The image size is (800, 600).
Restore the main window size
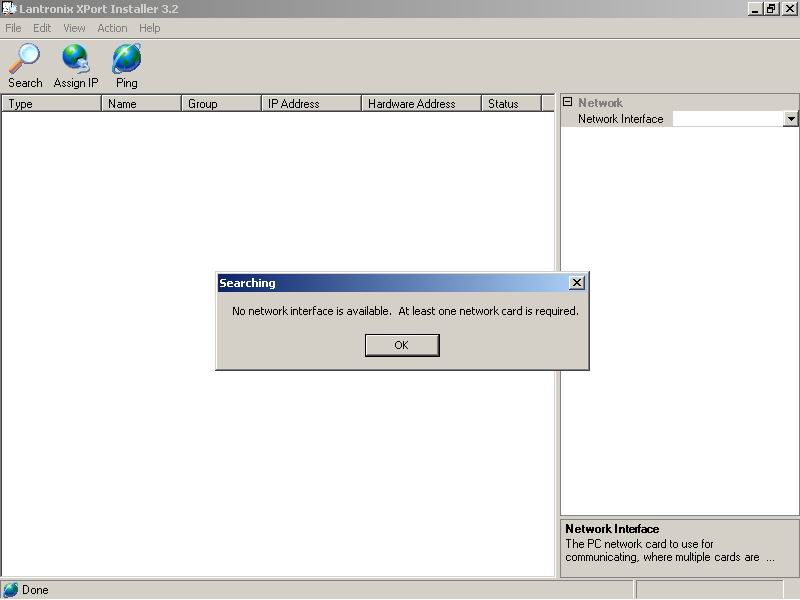771,8
